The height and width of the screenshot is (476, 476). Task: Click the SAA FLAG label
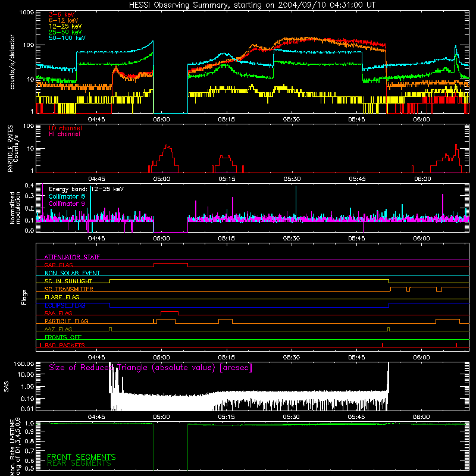(x=58, y=313)
